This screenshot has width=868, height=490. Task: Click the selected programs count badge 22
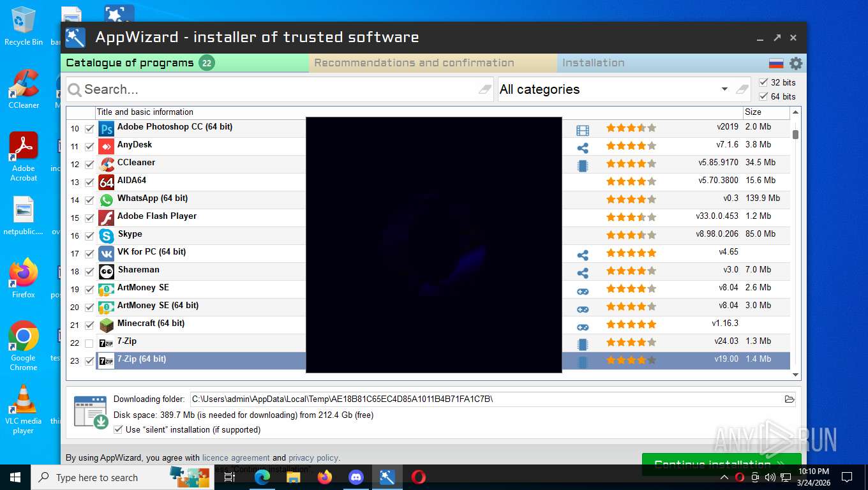click(206, 63)
